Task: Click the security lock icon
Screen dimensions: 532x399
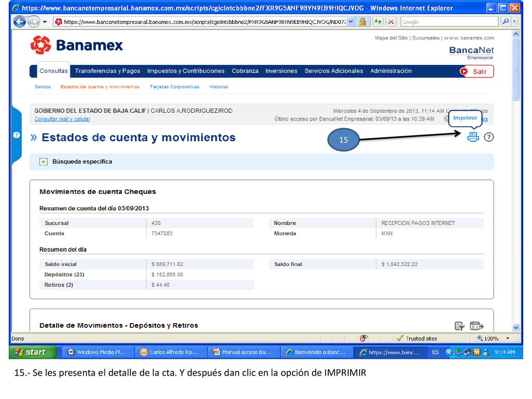Action: 363,22
